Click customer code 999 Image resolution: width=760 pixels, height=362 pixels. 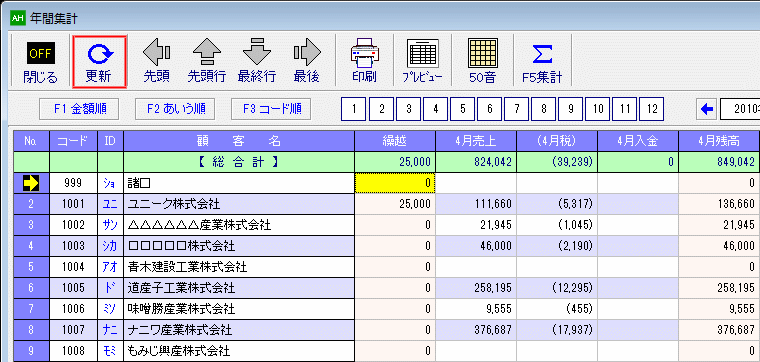[73, 183]
